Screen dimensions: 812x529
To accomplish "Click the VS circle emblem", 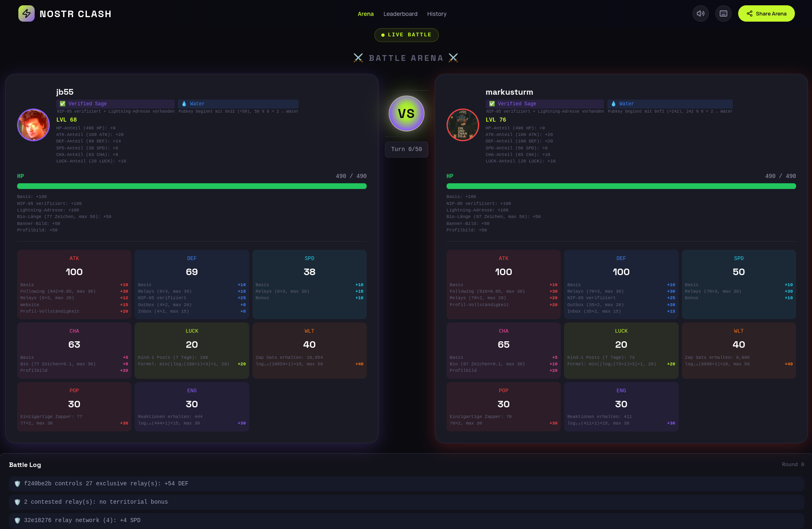I will pyautogui.click(x=406, y=113).
